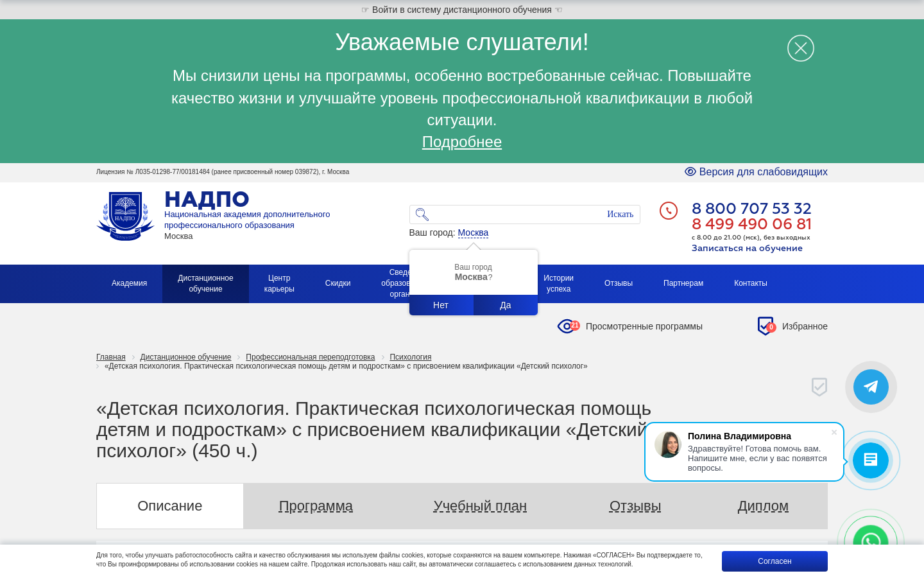The height and width of the screenshot is (578, 924).
Task: Switch to the Учебный план tab
Action: point(480,506)
